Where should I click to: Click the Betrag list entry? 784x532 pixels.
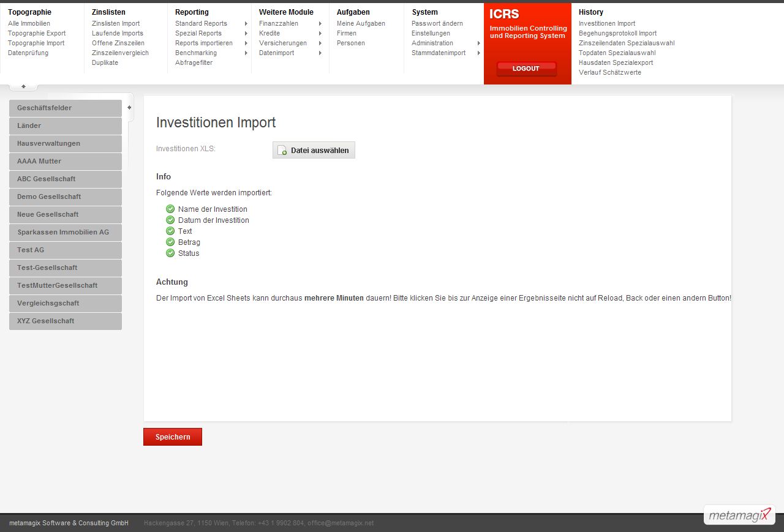pyautogui.click(x=189, y=242)
